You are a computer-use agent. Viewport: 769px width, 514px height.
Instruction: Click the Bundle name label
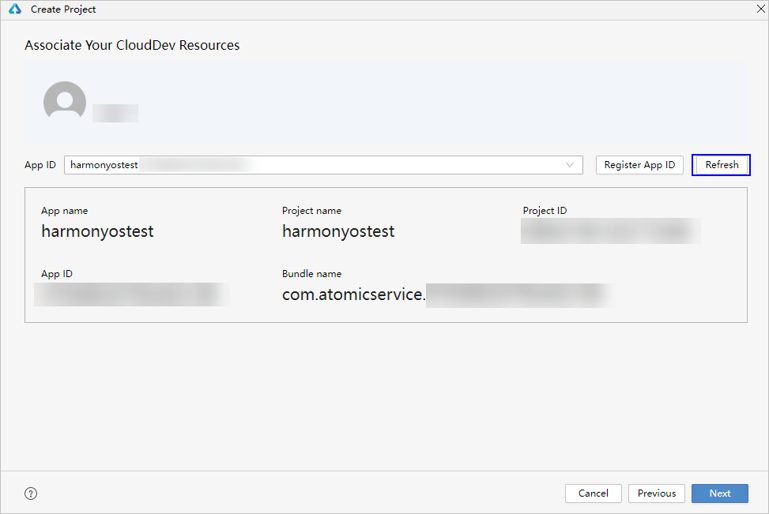point(311,274)
